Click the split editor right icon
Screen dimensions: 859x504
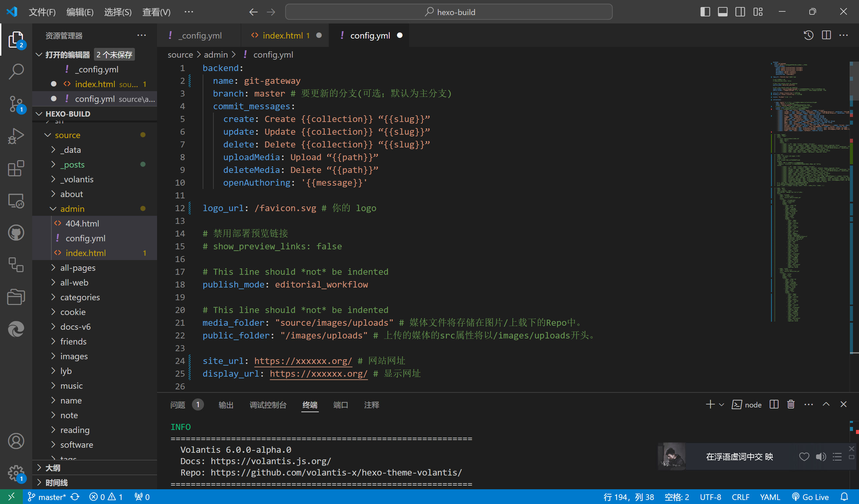coord(826,36)
